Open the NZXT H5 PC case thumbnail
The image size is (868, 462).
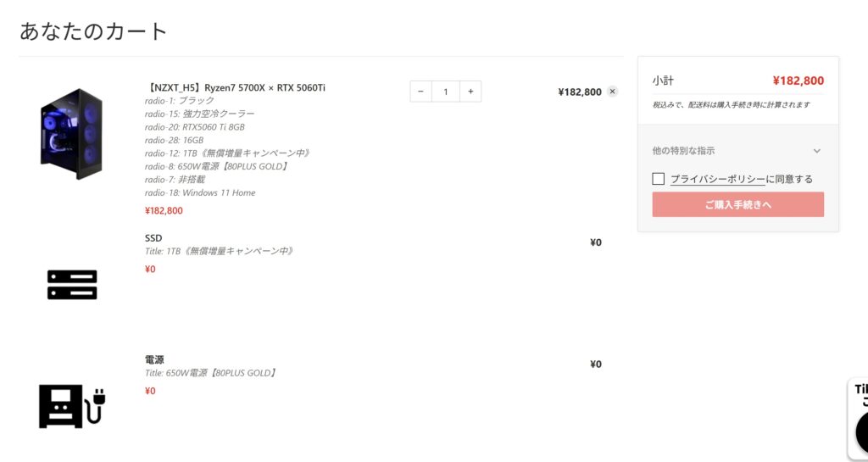coord(71,134)
